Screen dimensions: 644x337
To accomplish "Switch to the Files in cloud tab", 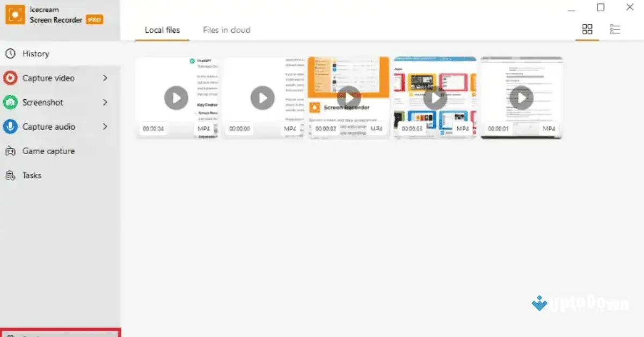I will pyautogui.click(x=226, y=30).
